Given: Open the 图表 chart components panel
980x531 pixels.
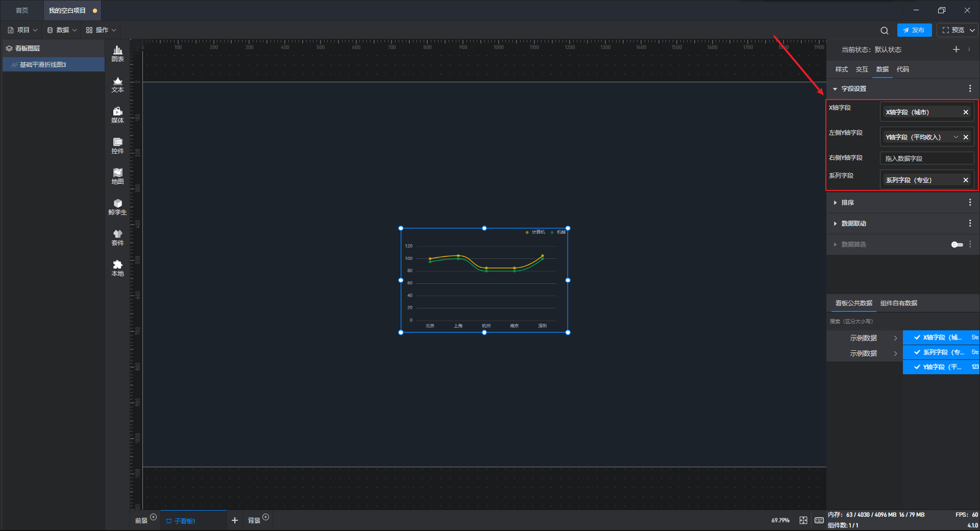Looking at the screenshot, I should point(117,54).
